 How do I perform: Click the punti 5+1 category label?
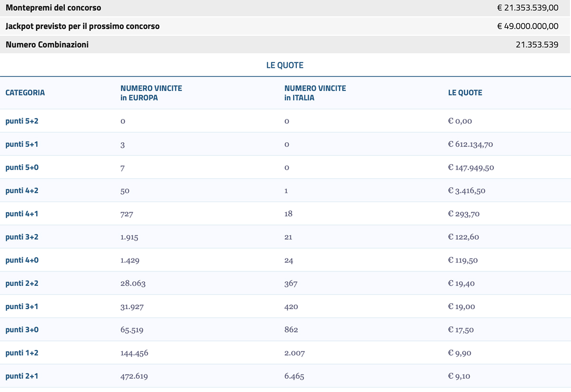click(x=22, y=144)
